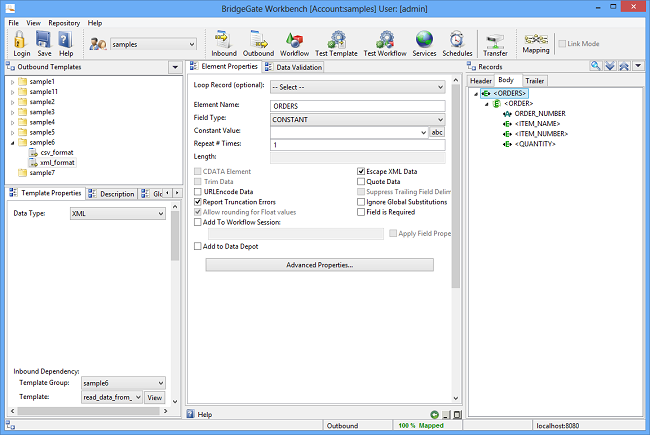Click the account users icon
This screenshot has width=650, height=435.
(98, 44)
